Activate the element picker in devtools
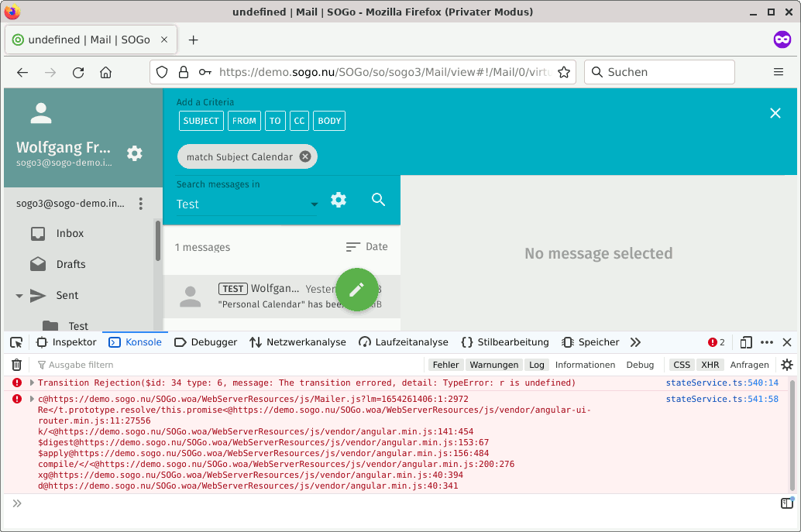 16,342
